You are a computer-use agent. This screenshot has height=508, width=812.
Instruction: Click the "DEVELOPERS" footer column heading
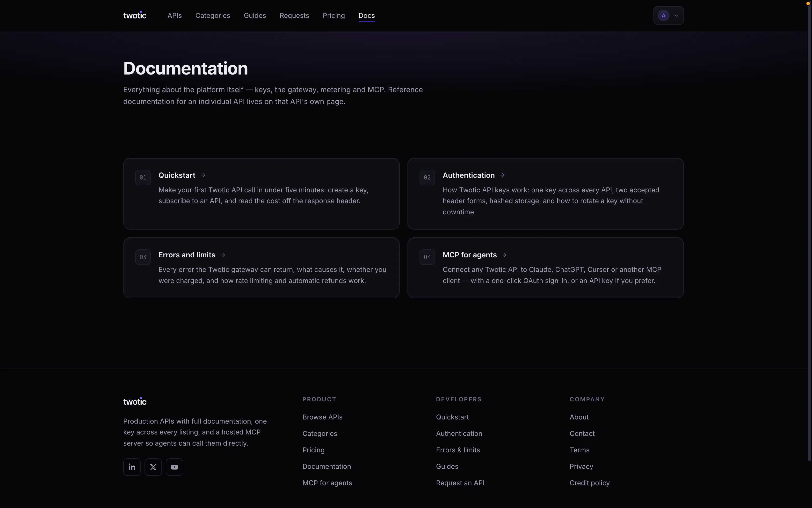pyautogui.click(x=459, y=399)
